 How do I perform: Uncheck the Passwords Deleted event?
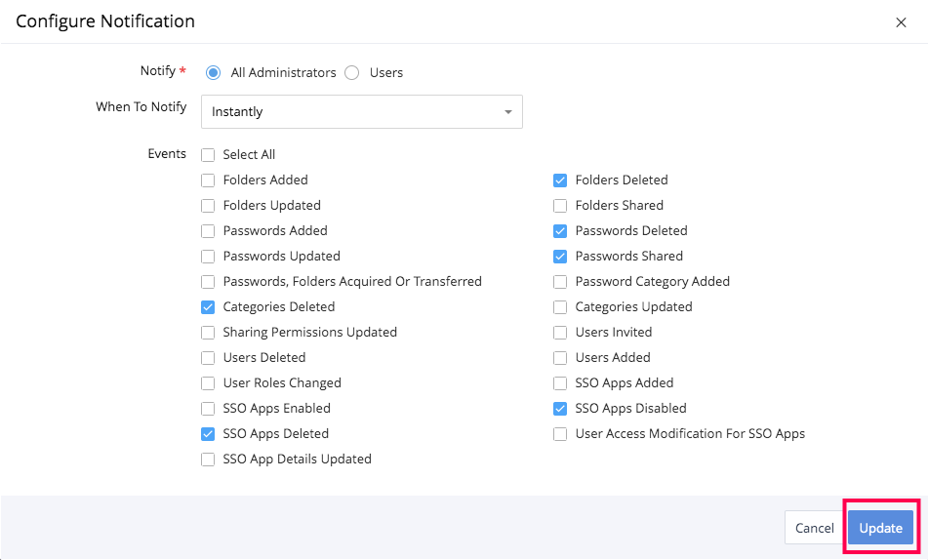560,230
